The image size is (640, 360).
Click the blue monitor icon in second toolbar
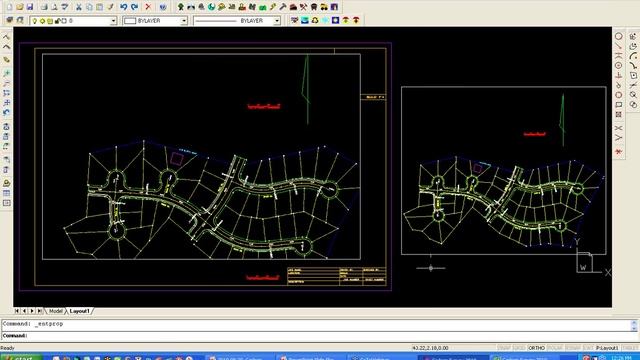point(304,20)
